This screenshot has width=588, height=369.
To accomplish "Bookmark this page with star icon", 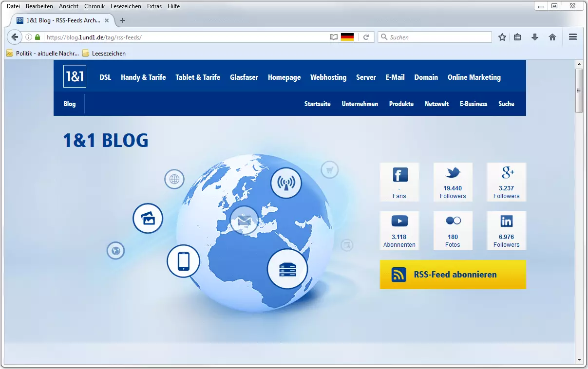I will pos(502,37).
